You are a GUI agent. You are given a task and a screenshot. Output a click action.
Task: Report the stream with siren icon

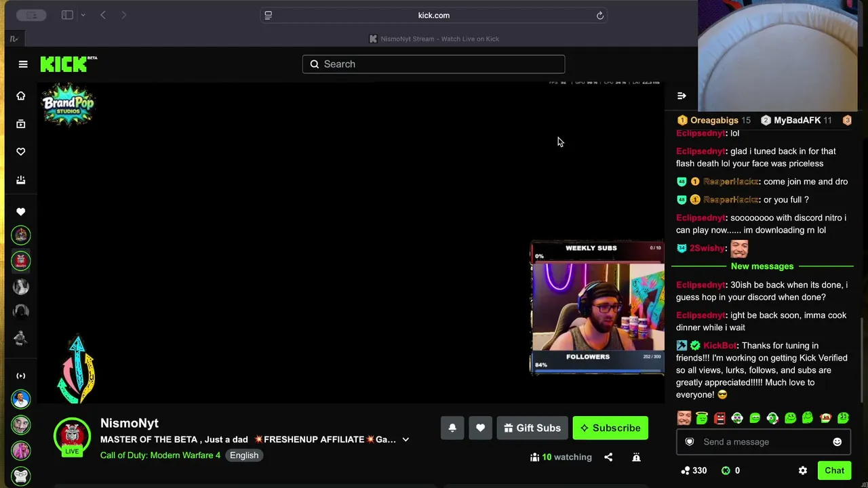point(636,457)
